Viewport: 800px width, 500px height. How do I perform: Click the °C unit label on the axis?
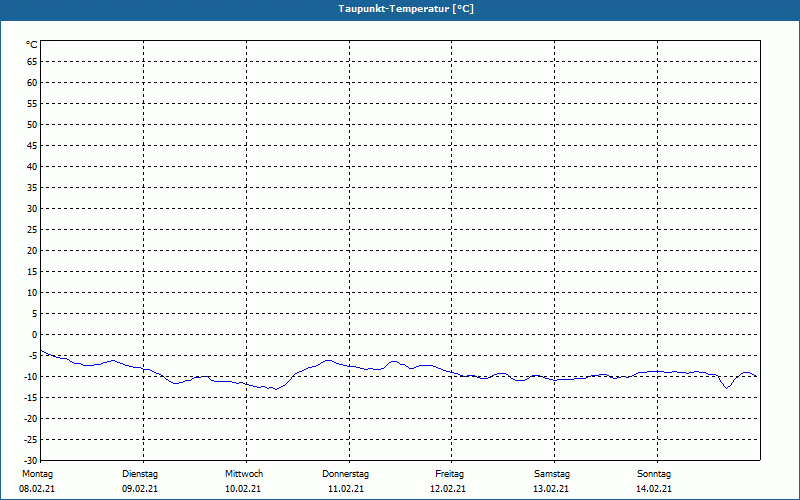pyautogui.click(x=32, y=45)
